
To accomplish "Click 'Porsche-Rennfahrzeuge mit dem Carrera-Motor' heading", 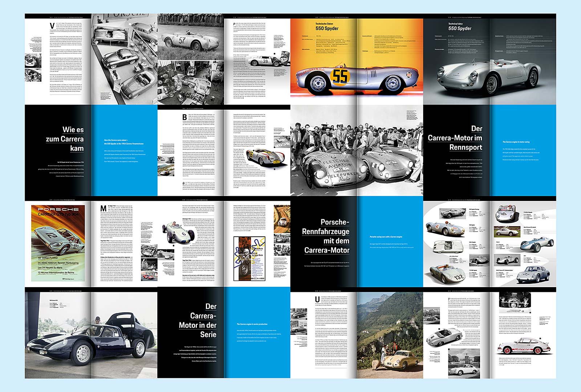I will [x=326, y=236].
